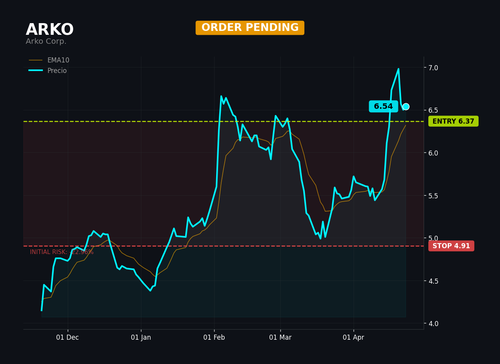Click the 01 Feb date tick
500x364 pixels.
pyautogui.click(x=214, y=337)
